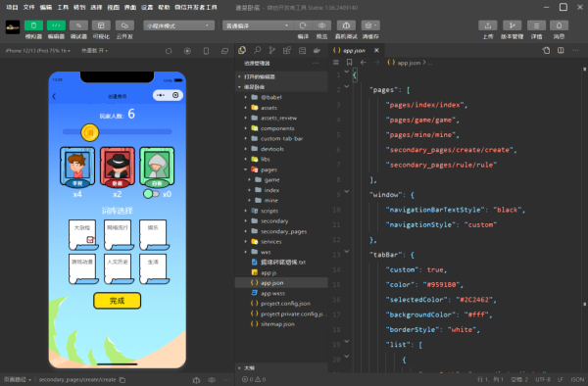Click the preview eye icon
The height and width of the screenshot is (386, 588).
(321, 25)
